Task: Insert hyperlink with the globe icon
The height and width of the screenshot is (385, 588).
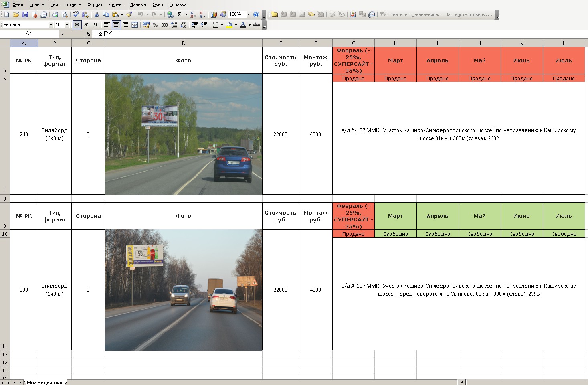Action: (170, 14)
